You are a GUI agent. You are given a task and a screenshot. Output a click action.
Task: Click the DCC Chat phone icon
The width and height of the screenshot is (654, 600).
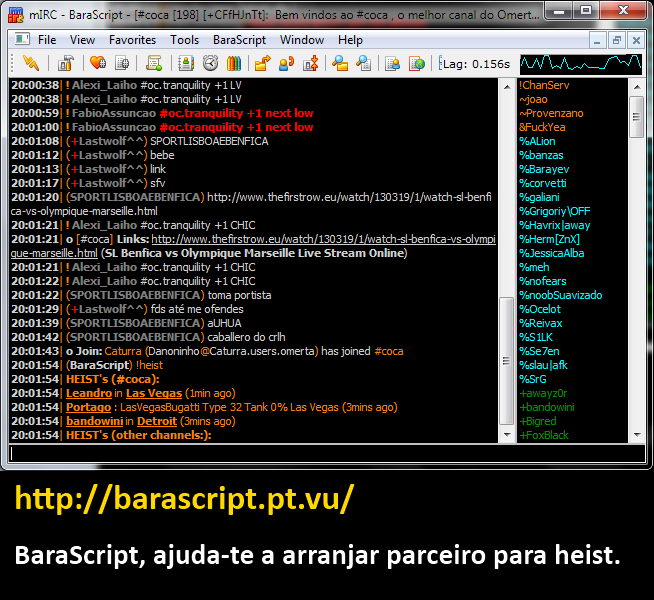(287, 63)
